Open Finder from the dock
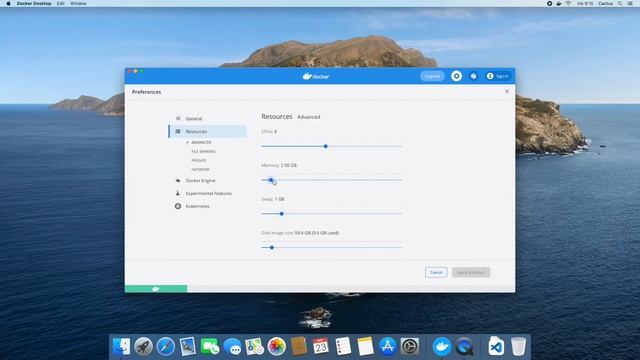This screenshot has height=360, width=640. 121,347
